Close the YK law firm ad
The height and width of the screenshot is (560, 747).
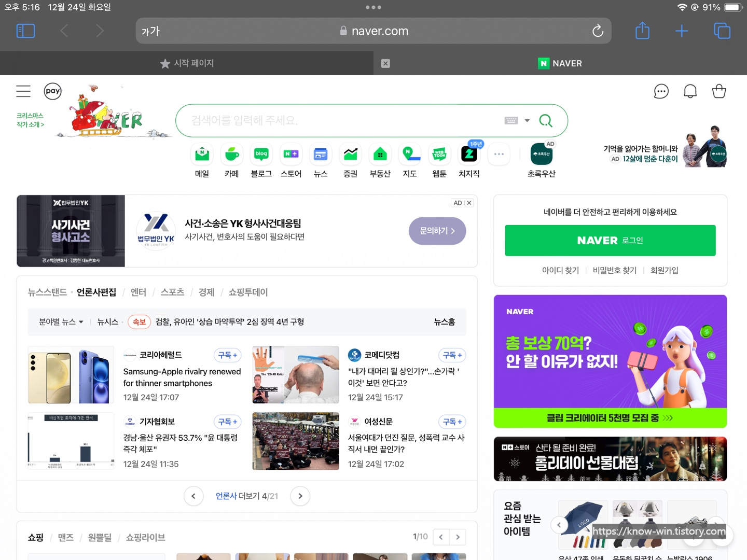click(469, 203)
